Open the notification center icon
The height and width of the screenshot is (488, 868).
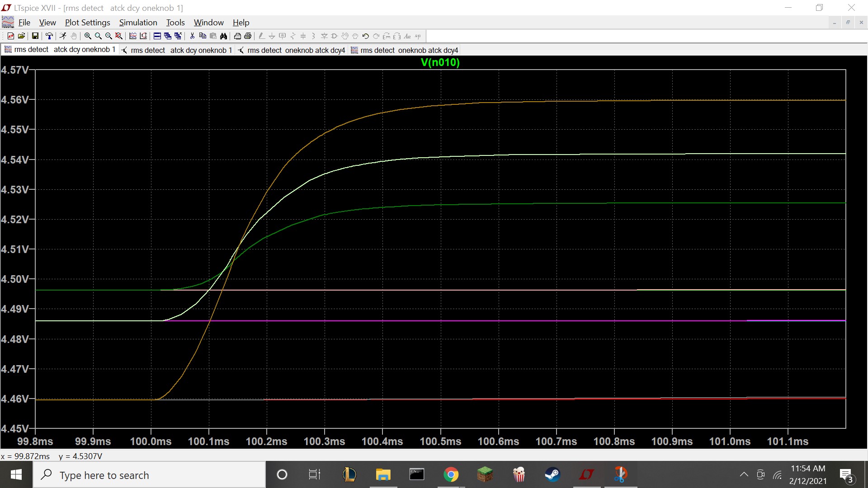[x=846, y=475]
